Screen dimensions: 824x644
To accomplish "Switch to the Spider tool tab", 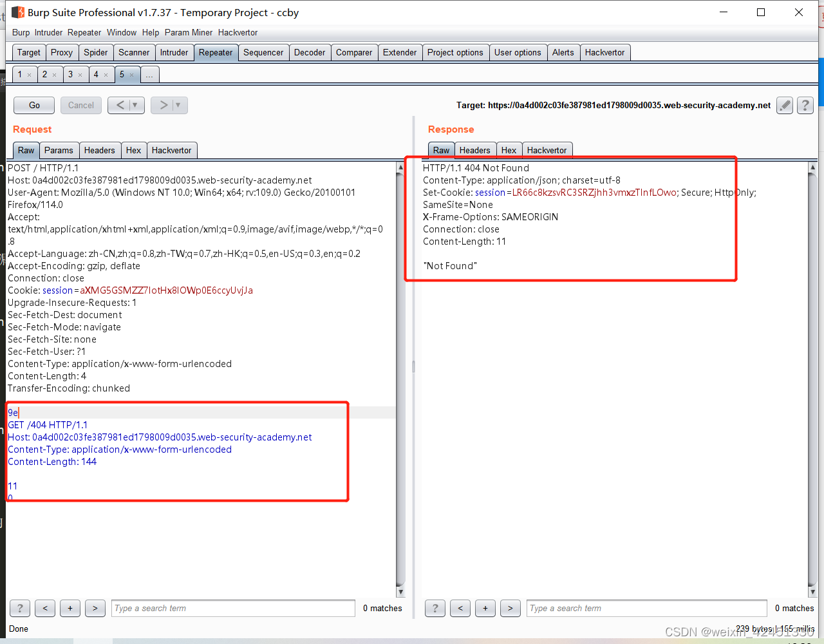I will 96,52.
